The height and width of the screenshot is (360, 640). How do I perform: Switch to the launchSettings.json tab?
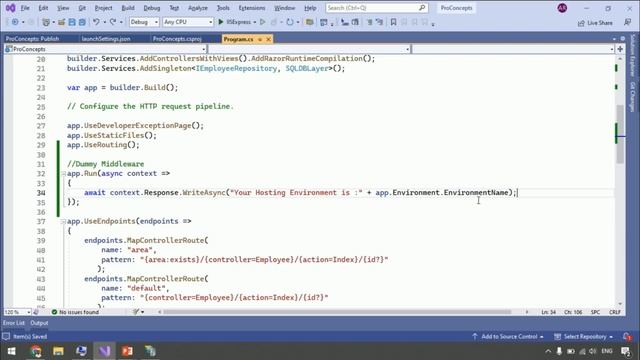click(x=106, y=39)
